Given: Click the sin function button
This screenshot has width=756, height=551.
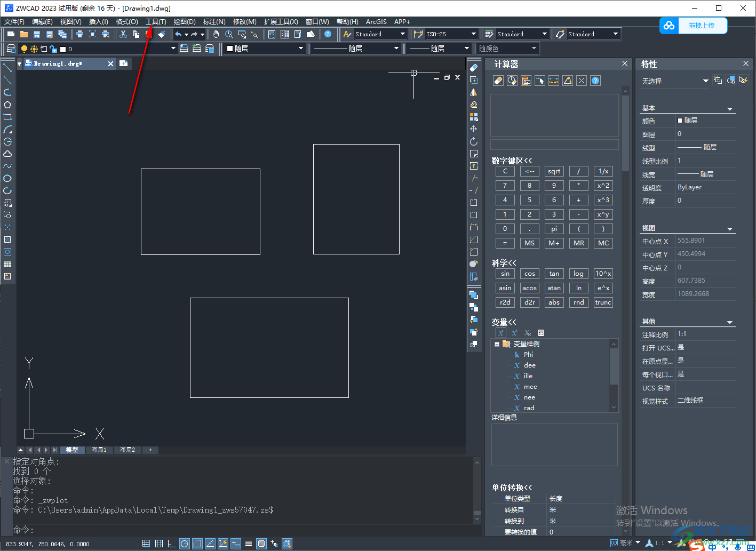Looking at the screenshot, I should point(505,274).
